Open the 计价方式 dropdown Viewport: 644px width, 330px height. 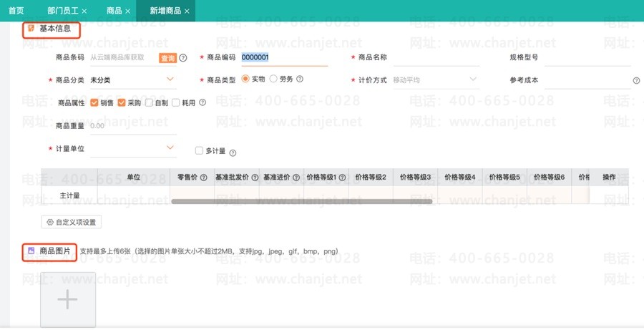click(436, 79)
